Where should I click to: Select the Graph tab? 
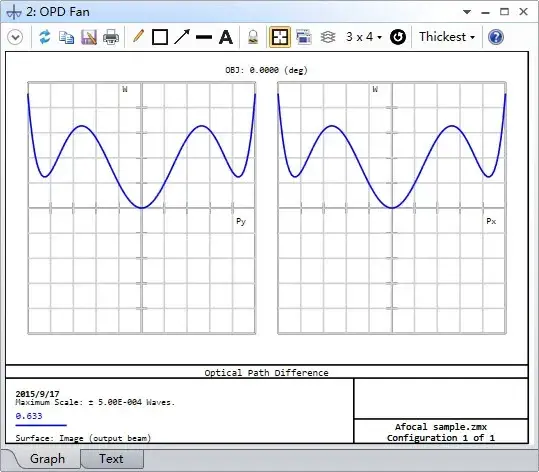(x=47, y=459)
